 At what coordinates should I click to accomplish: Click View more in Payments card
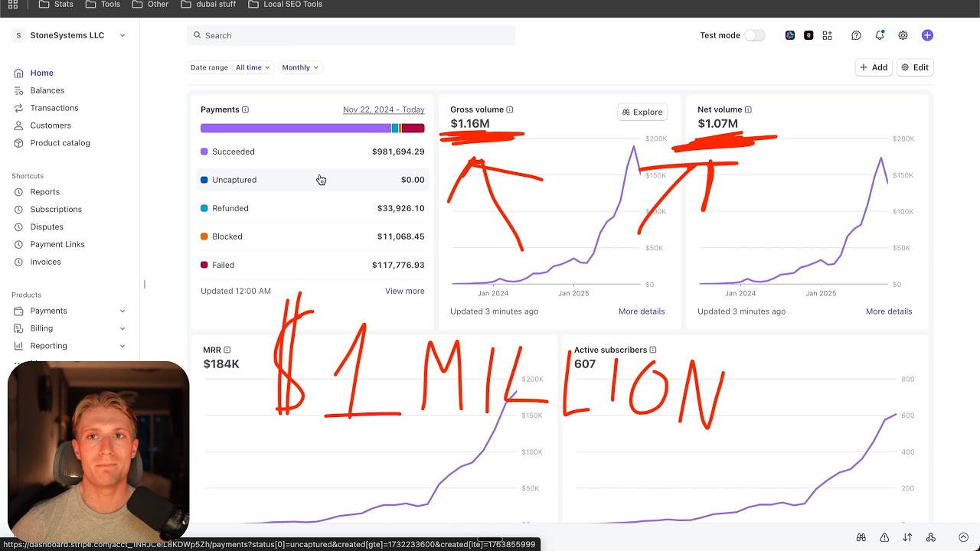pos(404,291)
